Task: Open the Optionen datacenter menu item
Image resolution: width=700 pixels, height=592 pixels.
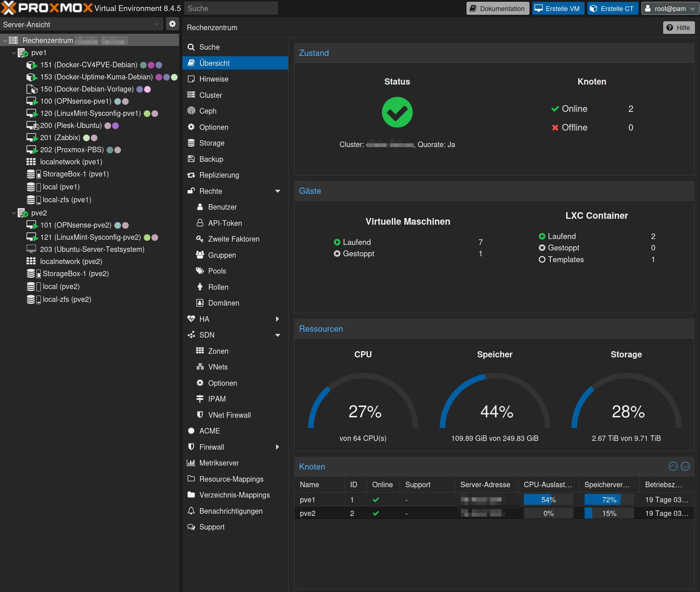Action: pos(235,127)
